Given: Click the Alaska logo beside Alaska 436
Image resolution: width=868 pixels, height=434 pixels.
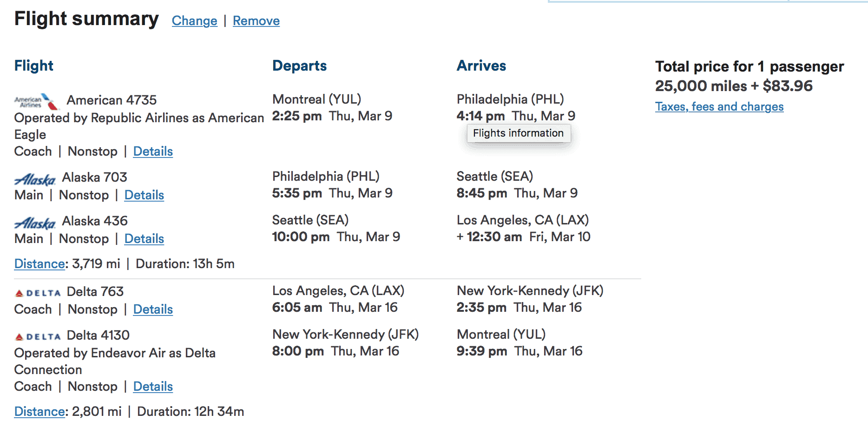Looking at the screenshot, I should (x=35, y=223).
